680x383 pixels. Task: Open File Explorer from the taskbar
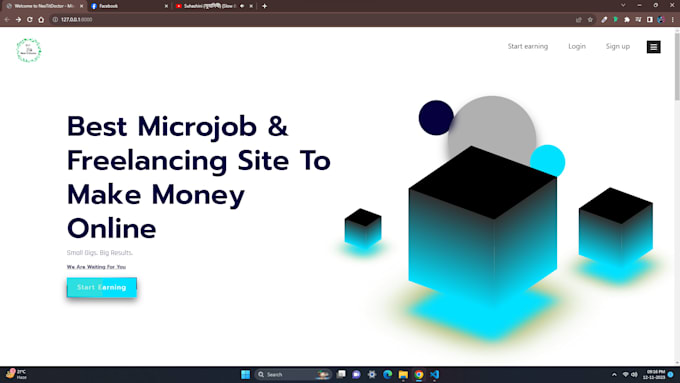(x=403, y=374)
